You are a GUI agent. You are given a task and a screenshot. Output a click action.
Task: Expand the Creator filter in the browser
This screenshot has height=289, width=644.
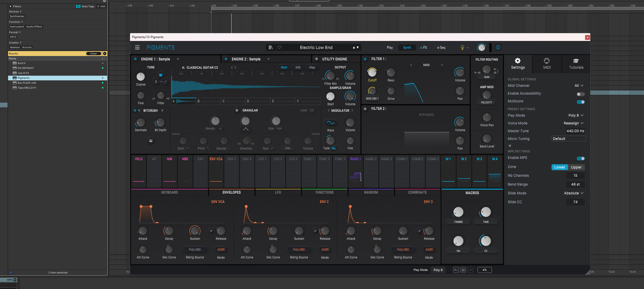15,43
